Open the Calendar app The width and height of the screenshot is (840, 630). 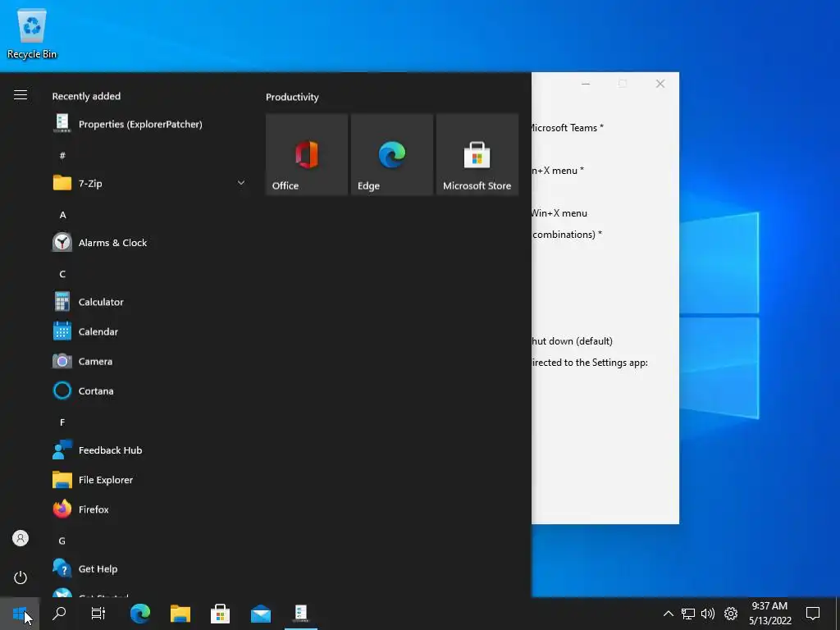point(149,331)
